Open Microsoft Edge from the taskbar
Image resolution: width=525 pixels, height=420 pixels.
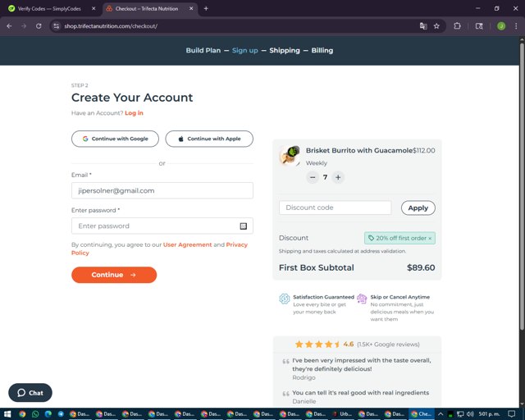coord(48,414)
